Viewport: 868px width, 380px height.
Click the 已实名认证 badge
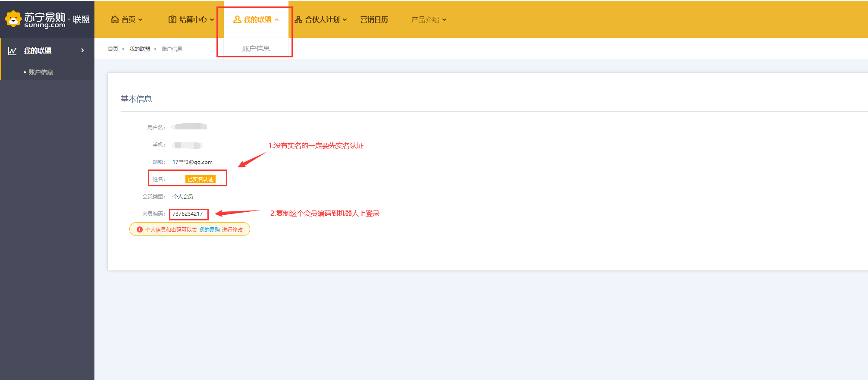(x=201, y=179)
